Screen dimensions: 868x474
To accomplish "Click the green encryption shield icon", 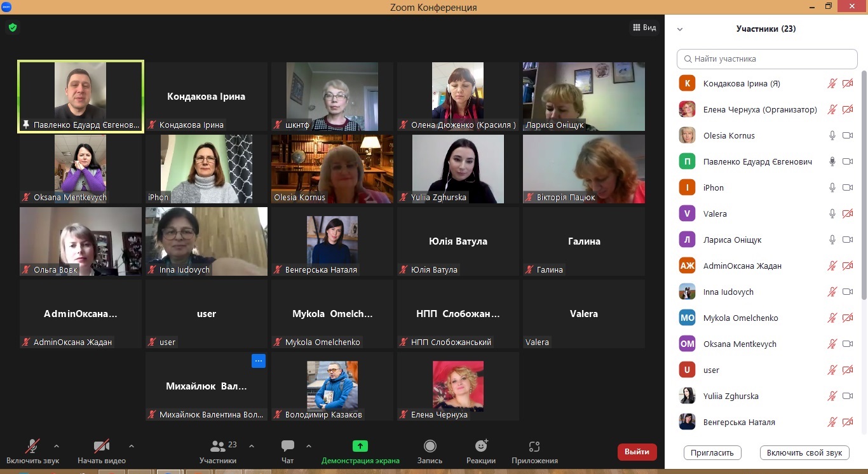I will (x=12, y=27).
